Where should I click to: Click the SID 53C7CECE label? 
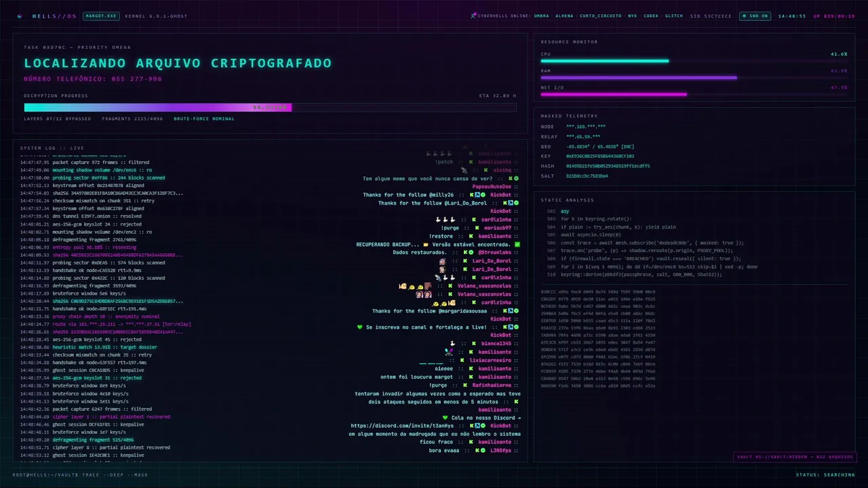[x=711, y=16]
